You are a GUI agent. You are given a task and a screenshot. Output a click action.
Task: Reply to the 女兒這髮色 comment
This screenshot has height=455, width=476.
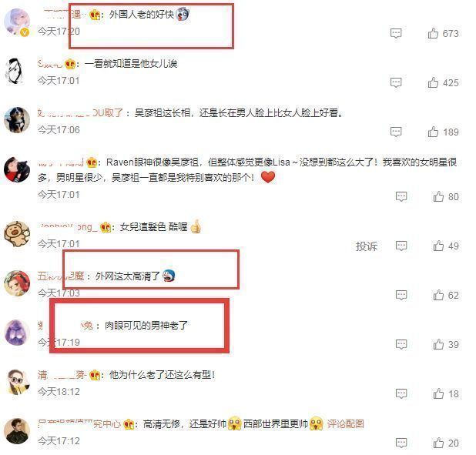click(401, 246)
